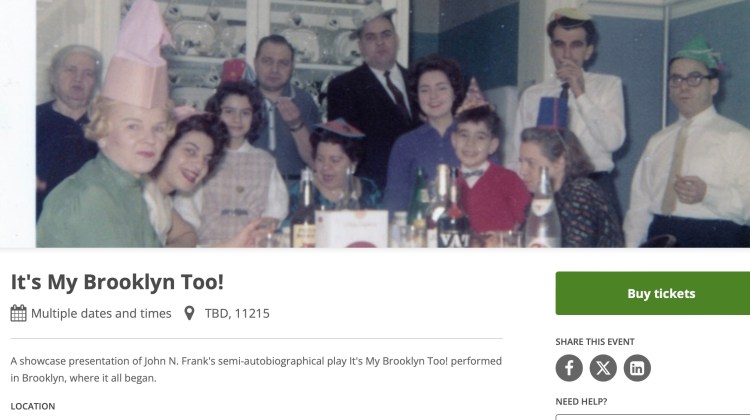The height and width of the screenshot is (420, 750).
Task: Share the event on Facebook
Action: 569,368
